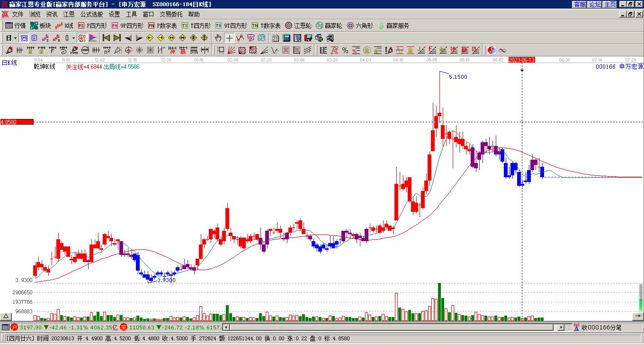Expand the 日 period dropdown arrow
Screen dimensions: 644x345
coord(15,38)
